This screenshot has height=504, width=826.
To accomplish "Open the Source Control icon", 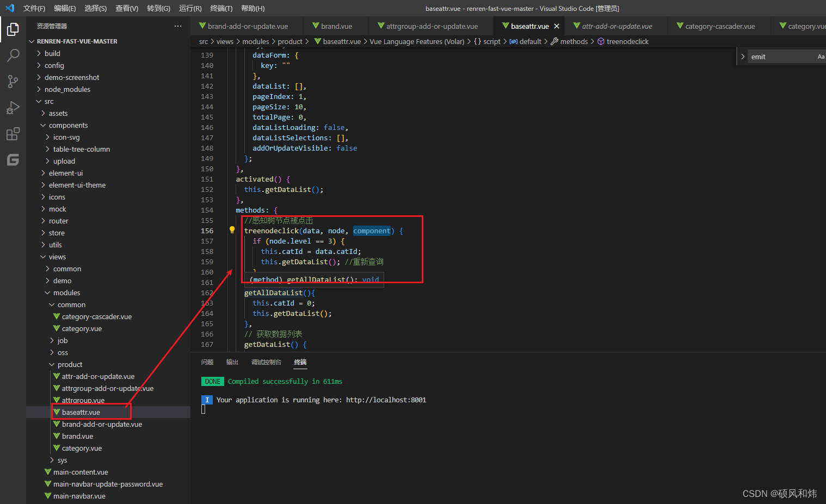I will (13, 82).
